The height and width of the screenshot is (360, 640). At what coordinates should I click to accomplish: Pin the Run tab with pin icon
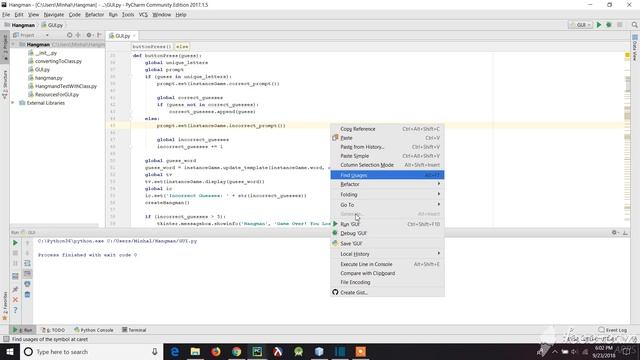point(15,289)
